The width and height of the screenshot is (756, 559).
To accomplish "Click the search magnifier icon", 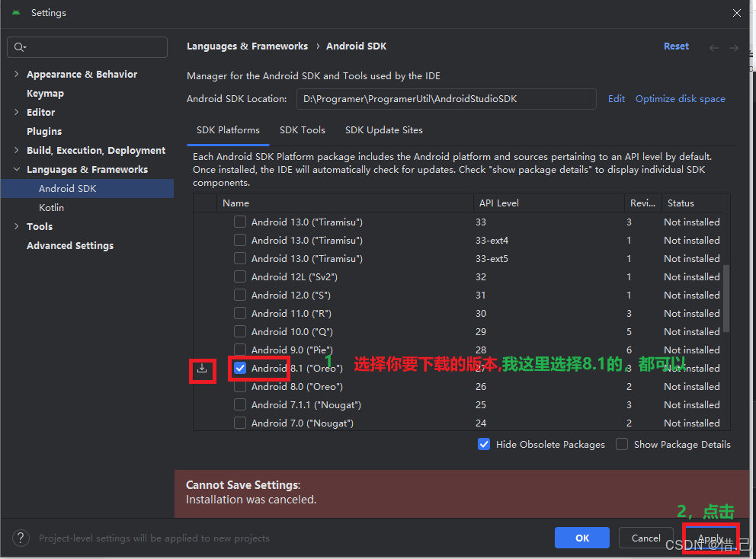I will [19, 47].
